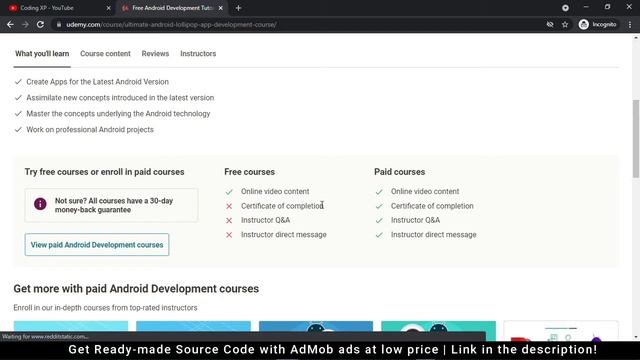
Task: Click 'Certificate of completion' under Free courses
Action: click(x=282, y=206)
